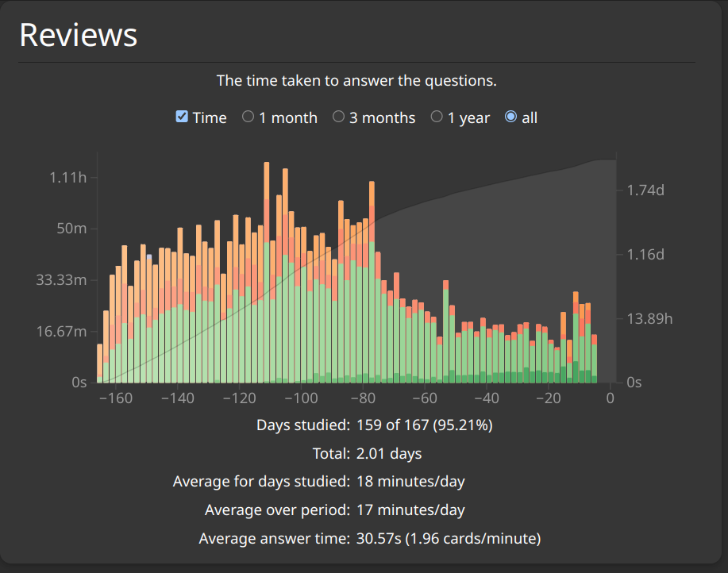The height and width of the screenshot is (573, 728).
Task: Click the 3 months label text
Action: (382, 117)
